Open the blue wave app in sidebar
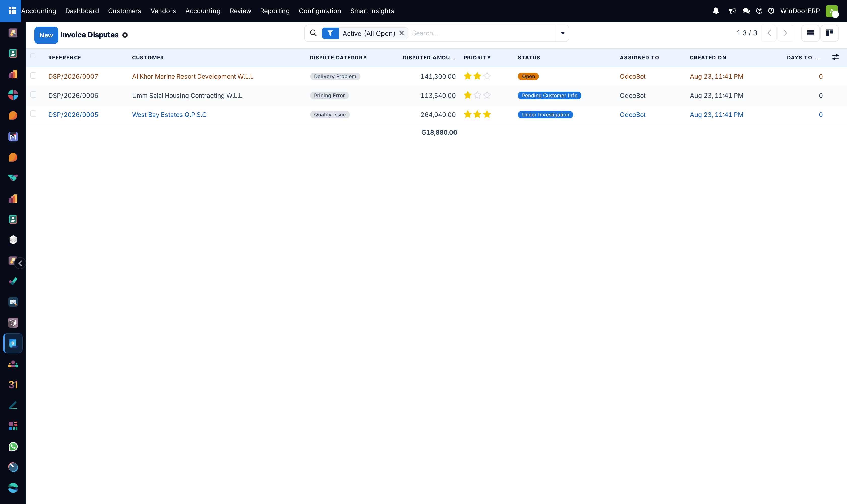This screenshot has height=504, width=847. [x=13, y=488]
